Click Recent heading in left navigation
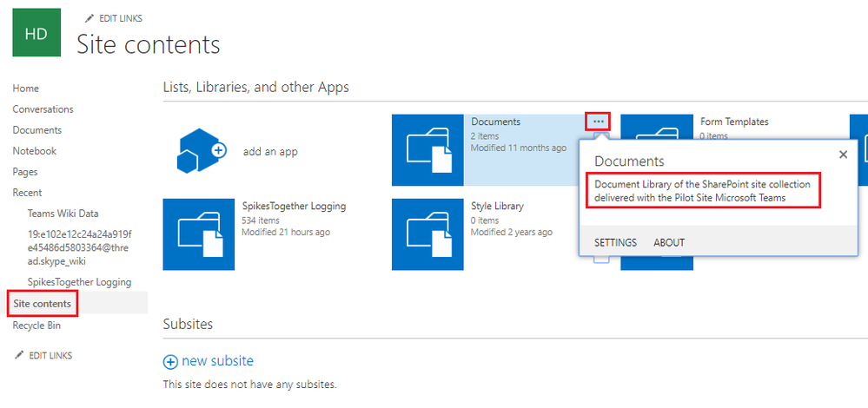868x408 pixels. pyautogui.click(x=27, y=193)
